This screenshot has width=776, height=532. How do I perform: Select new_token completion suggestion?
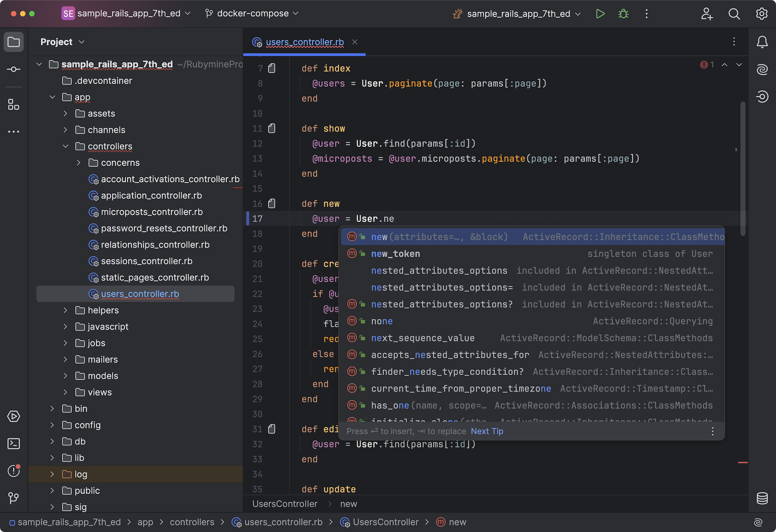(x=395, y=254)
